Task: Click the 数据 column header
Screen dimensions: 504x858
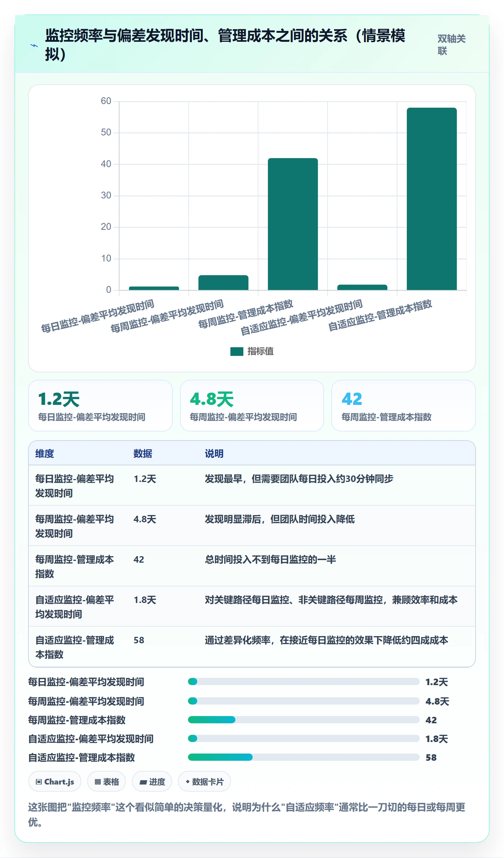Action: tap(143, 453)
